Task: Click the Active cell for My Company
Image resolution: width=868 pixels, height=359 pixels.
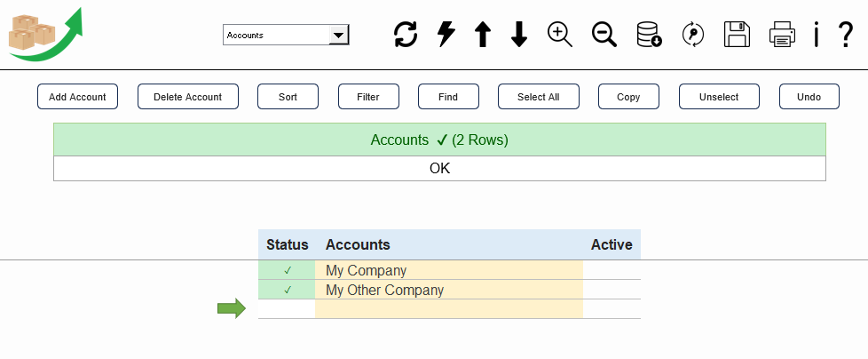Action: 612,270
